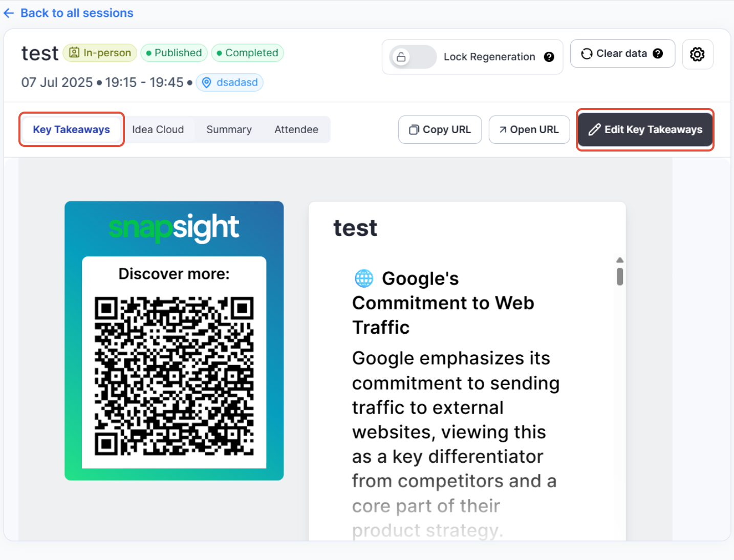Image resolution: width=734 pixels, height=560 pixels.
Task: Click Edit Key Takeaways button
Action: tap(645, 130)
